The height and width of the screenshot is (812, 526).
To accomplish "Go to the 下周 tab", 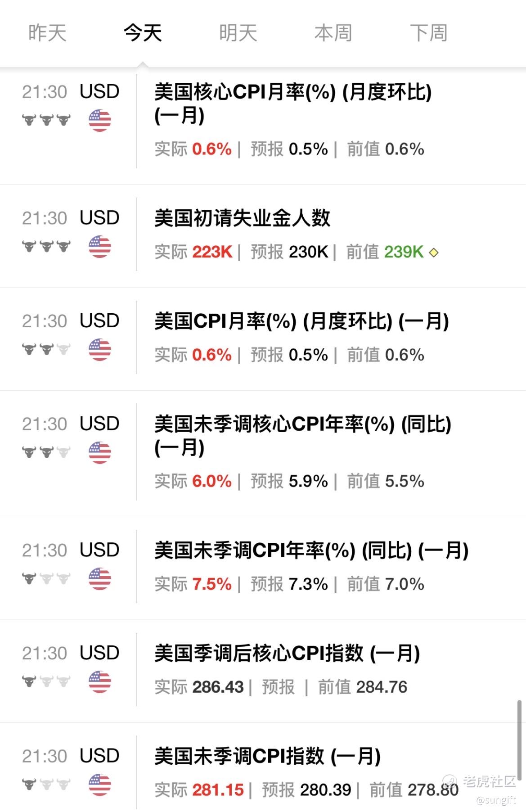I will (x=429, y=33).
